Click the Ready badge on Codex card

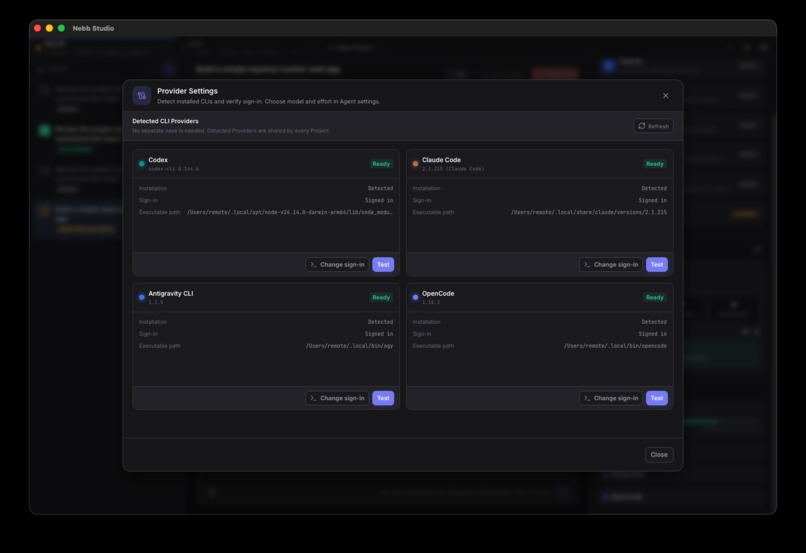click(381, 164)
